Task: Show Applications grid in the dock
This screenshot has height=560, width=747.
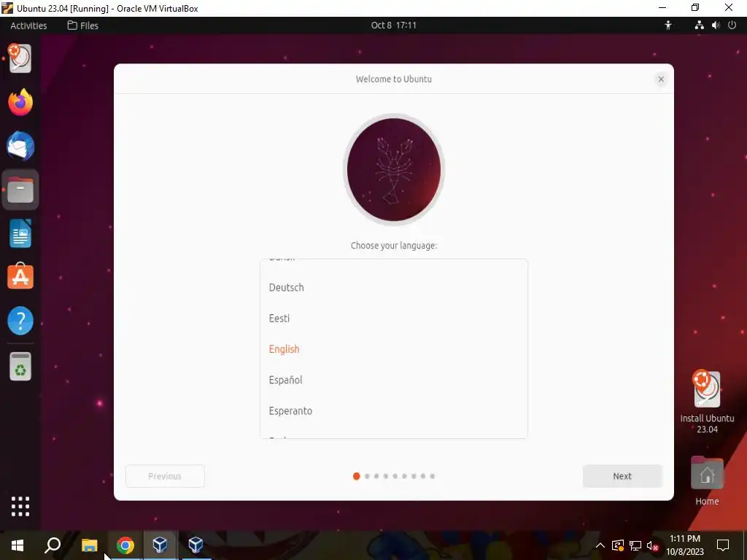Action: pyautogui.click(x=20, y=506)
